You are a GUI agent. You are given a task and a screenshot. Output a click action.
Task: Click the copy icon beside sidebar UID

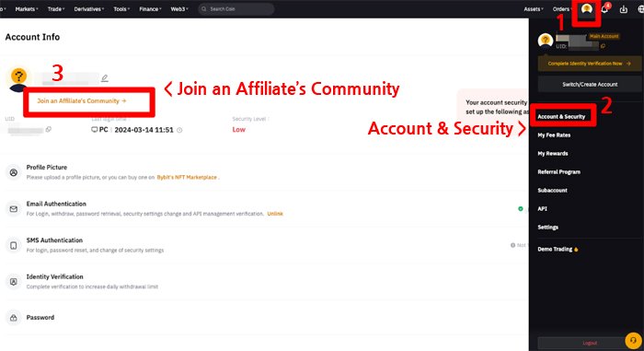click(603, 46)
